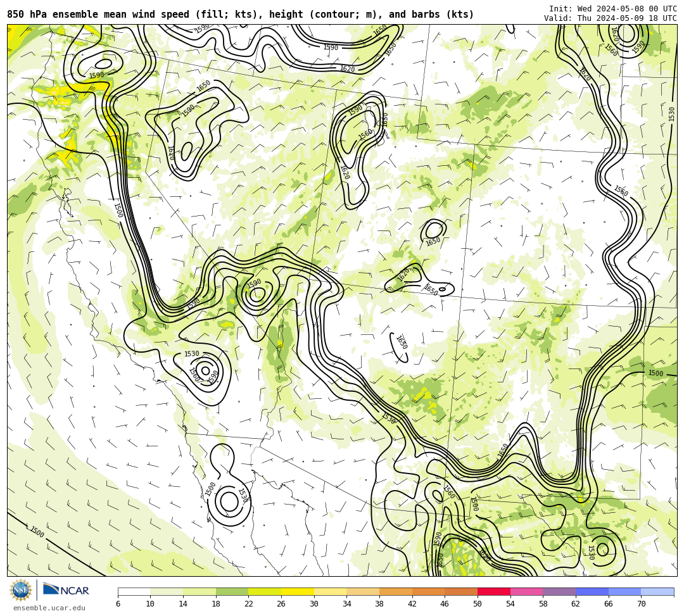
Task: Pick the white 6–10 kts colorbar segment
Action: [x=134, y=591]
